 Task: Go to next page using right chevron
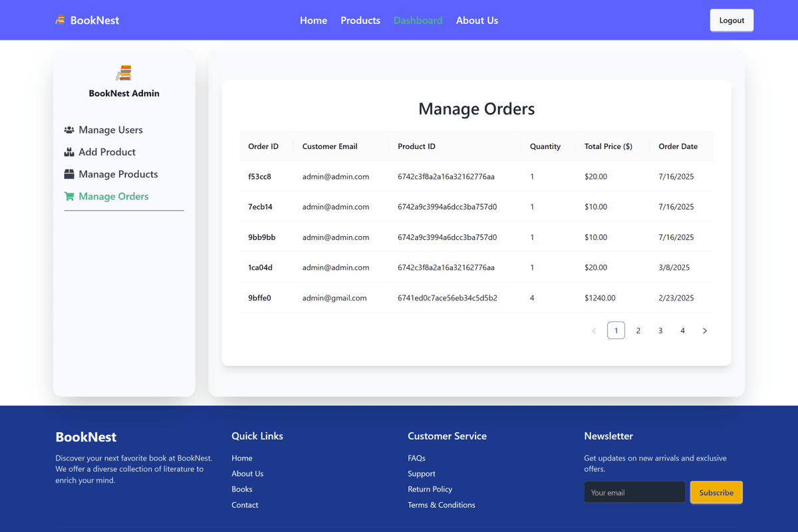(705, 331)
